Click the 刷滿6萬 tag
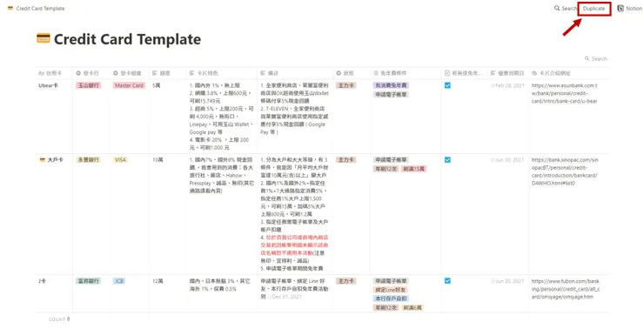644x329 pixels. tap(413, 307)
